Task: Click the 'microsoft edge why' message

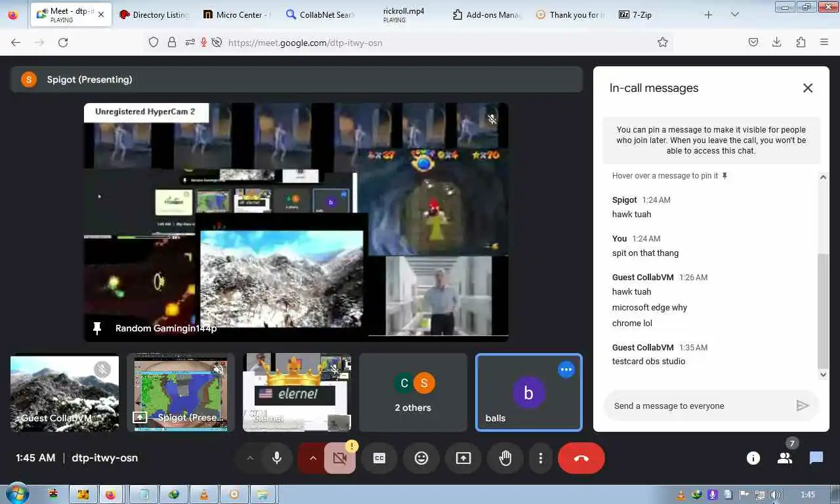Action: pos(650,307)
